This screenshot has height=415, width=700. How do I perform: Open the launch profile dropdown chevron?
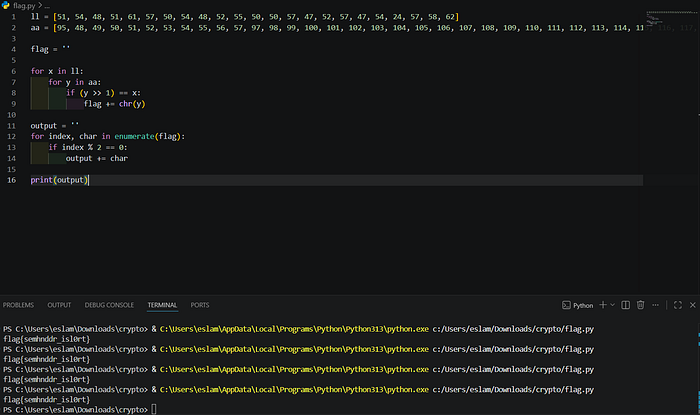click(x=612, y=305)
